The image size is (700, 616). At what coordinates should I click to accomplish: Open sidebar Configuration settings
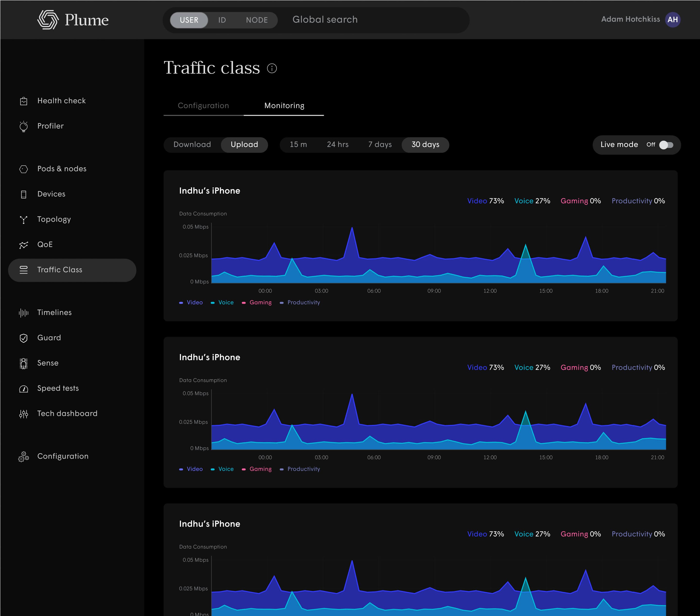pos(63,457)
